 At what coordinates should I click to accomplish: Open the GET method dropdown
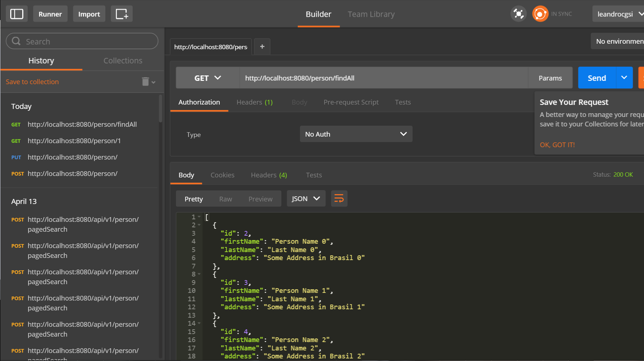click(x=207, y=78)
